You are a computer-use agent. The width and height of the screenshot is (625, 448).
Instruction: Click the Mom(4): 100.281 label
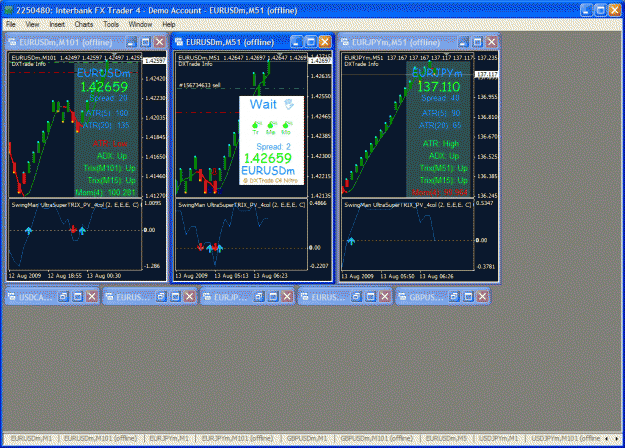coord(106,193)
